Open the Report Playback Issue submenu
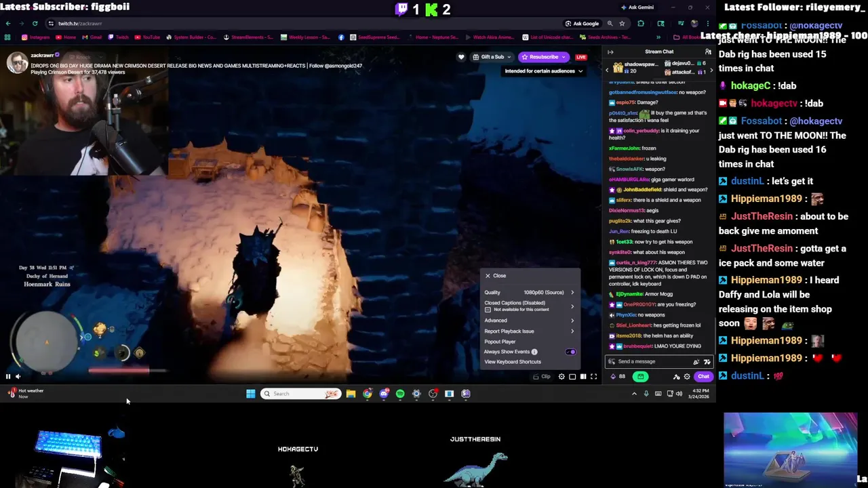 pyautogui.click(x=530, y=331)
